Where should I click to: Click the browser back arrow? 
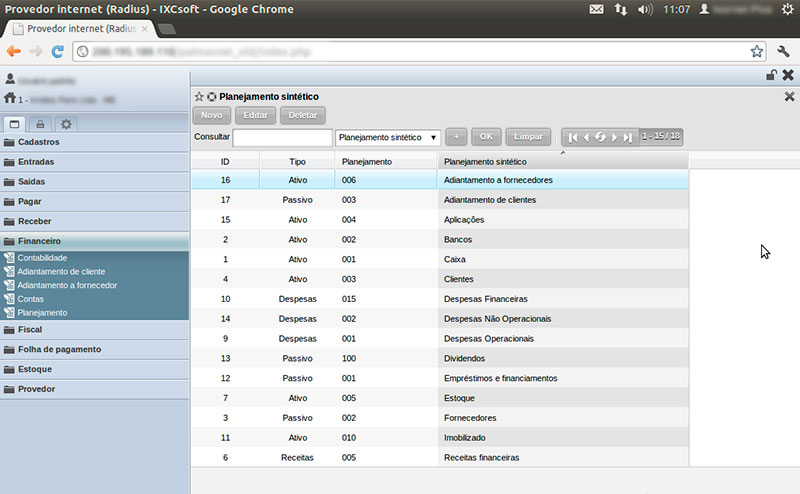[14, 51]
